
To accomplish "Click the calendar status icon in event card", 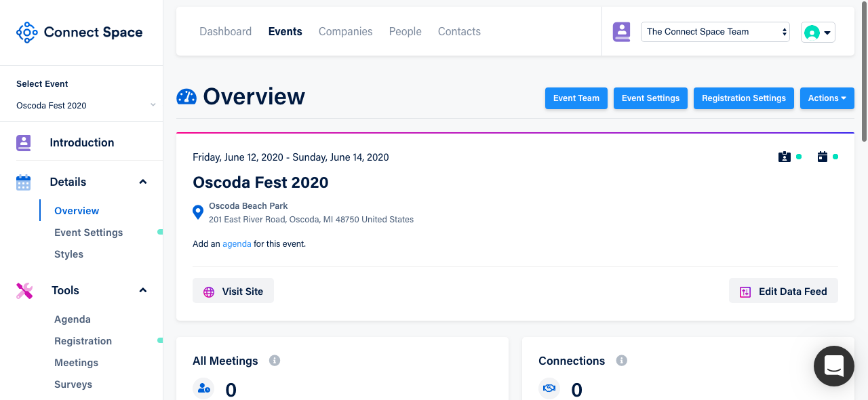I will (823, 157).
